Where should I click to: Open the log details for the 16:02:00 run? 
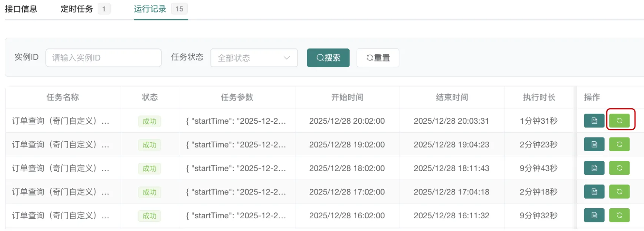point(594,215)
